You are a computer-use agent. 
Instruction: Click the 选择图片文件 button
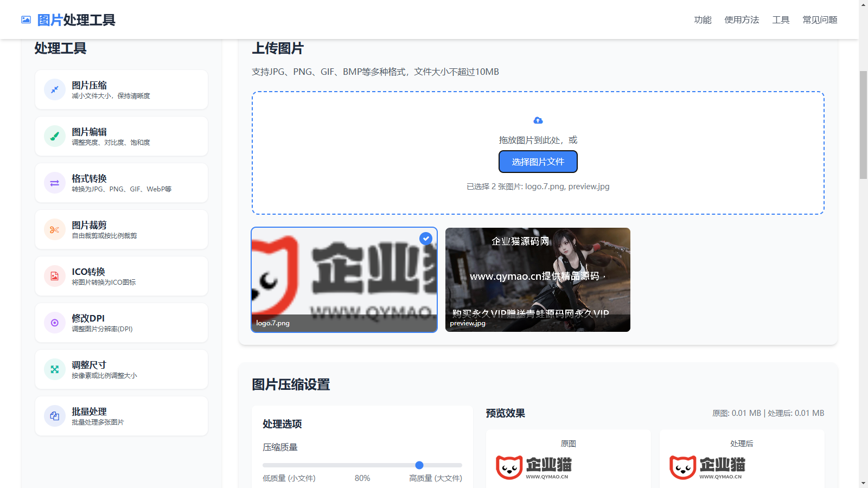point(538,162)
